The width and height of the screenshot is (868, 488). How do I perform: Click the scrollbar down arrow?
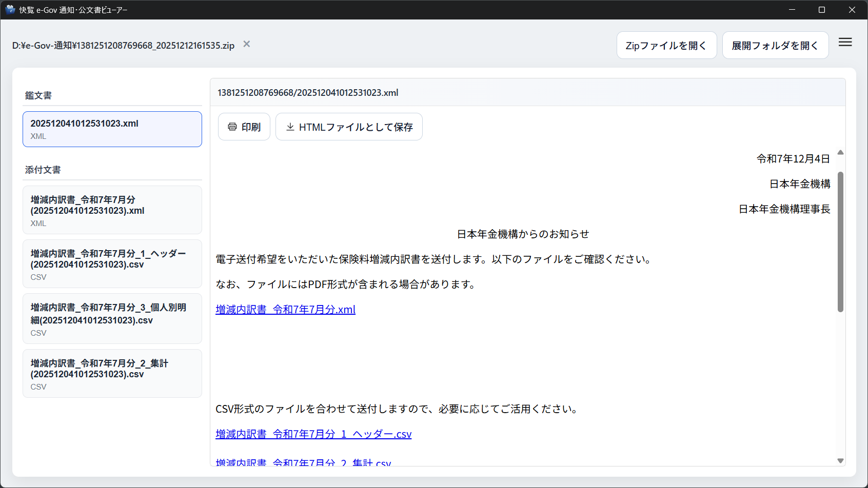coord(840,461)
